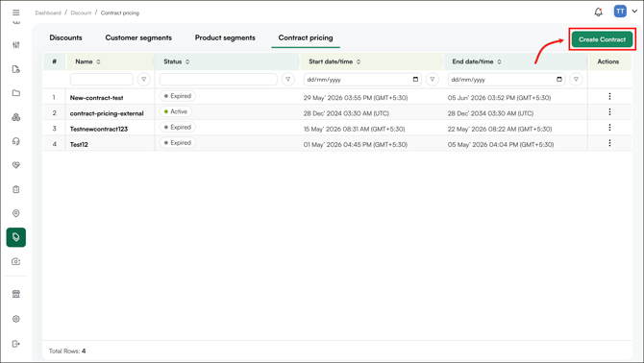This screenshot has width=644, height=363.
Task: Click Expired status badge for Testnewcontract123
Action: click(178, 127)
